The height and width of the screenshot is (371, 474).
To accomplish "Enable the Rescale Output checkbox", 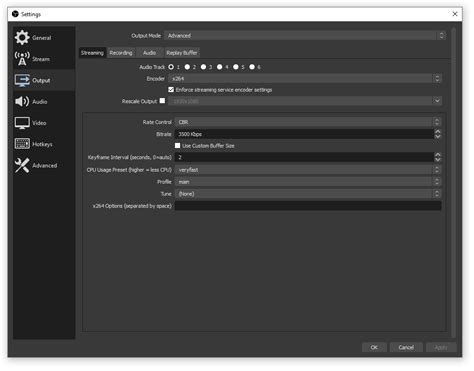I will point(162,101).
